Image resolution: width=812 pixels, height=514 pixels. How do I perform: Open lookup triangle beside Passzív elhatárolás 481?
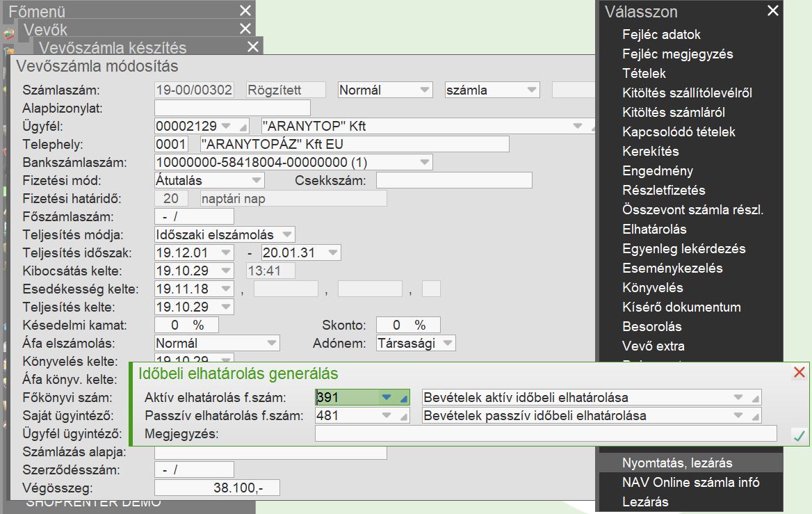pos(404,416)
